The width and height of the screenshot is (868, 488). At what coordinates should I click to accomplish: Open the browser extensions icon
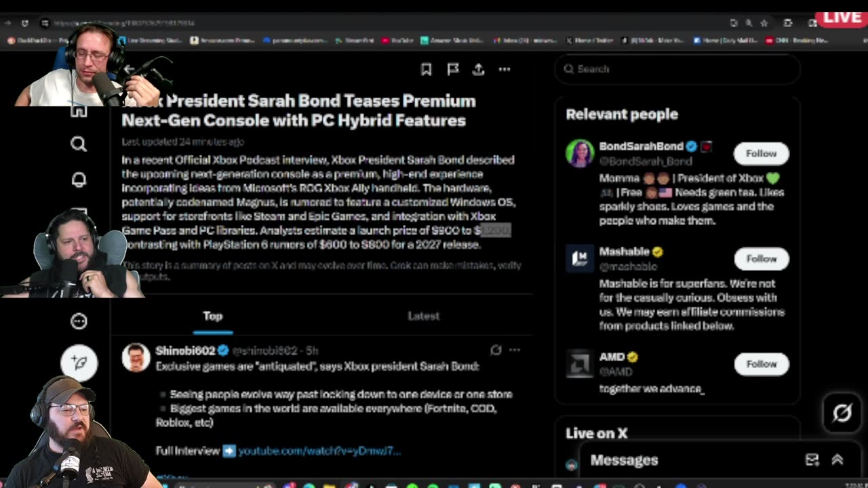[787, 23]
